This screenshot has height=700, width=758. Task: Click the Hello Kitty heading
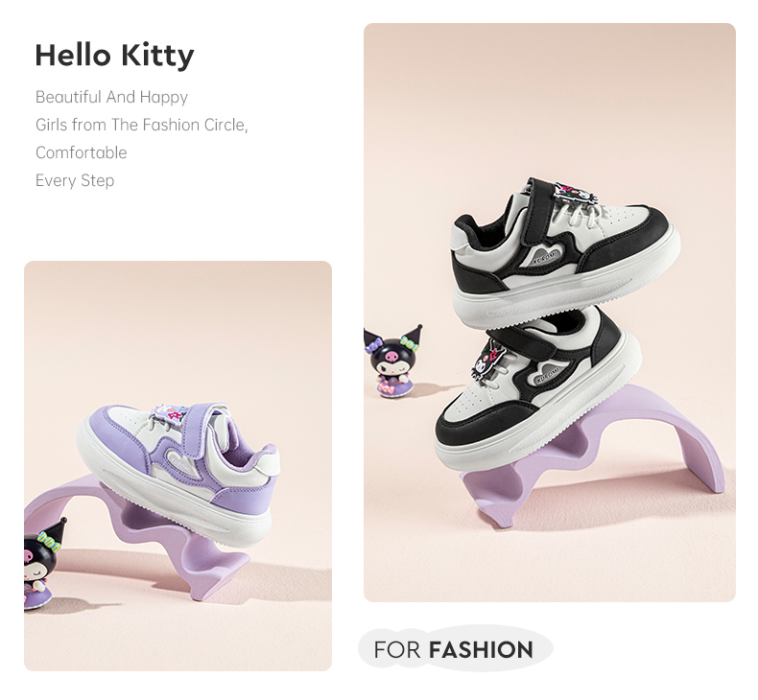114,56
